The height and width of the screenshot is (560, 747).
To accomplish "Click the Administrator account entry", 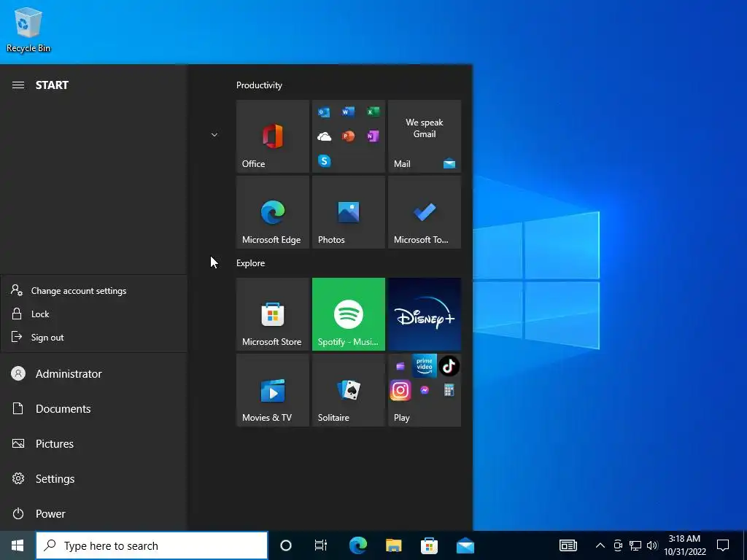I will 94,374.
